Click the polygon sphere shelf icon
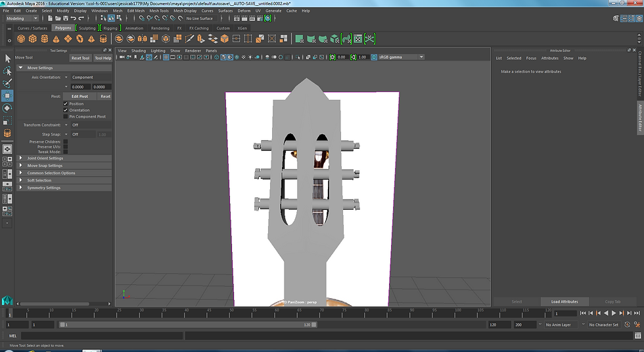This screenshot has width=644, height=352. [x=21, y=39]
